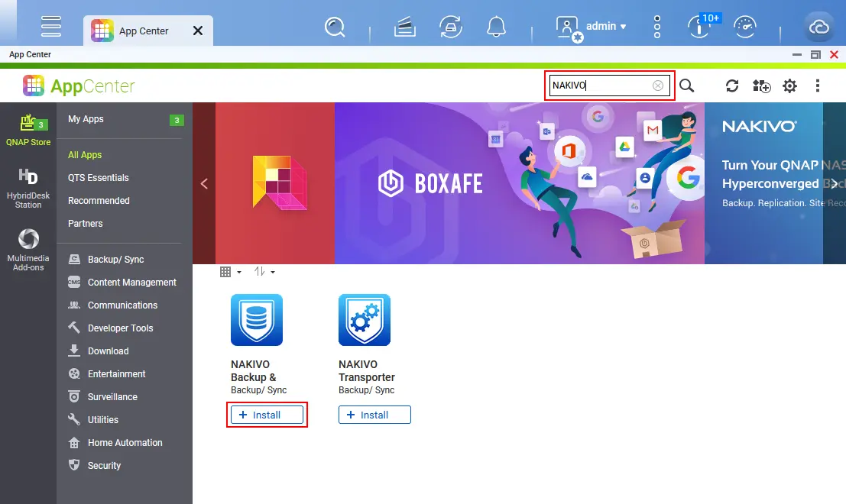Open NAKIVO Backup & title link
Image resolution: width=846 pixels, height=504 pixels.
[254, 371]
